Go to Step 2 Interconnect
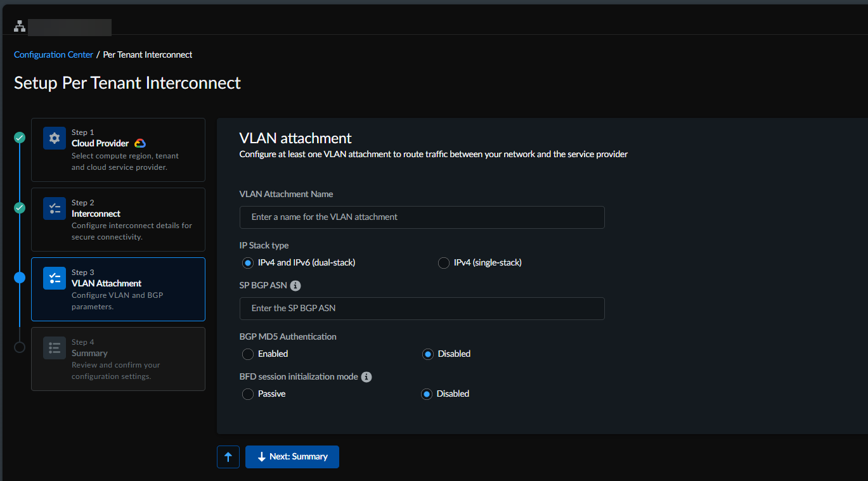The image size is (868, 481). click(118, 220)
